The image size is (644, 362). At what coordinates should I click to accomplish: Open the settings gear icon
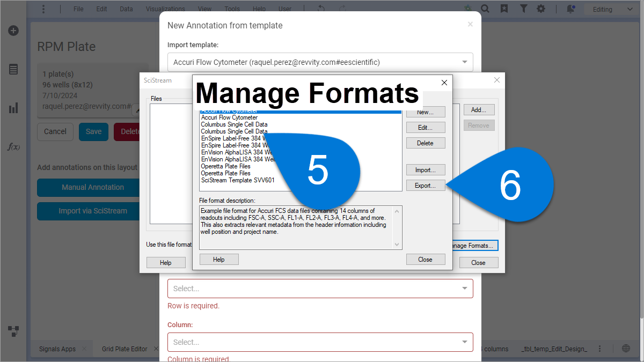coord(541,9)
